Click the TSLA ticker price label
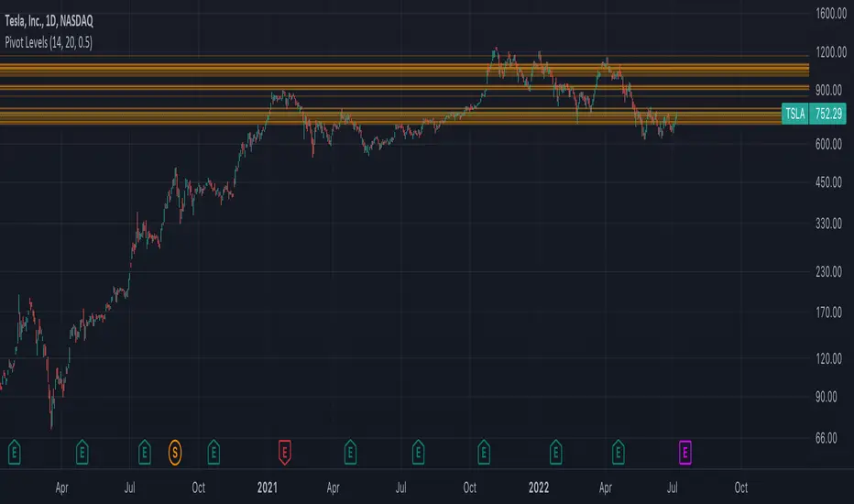Image resolution: width=854 pixels, height=504 pixels. (794, 115)
